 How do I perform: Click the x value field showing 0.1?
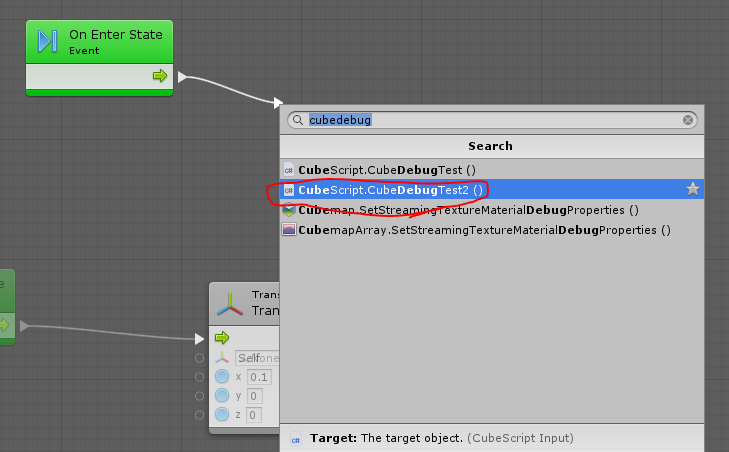point(259,377)
